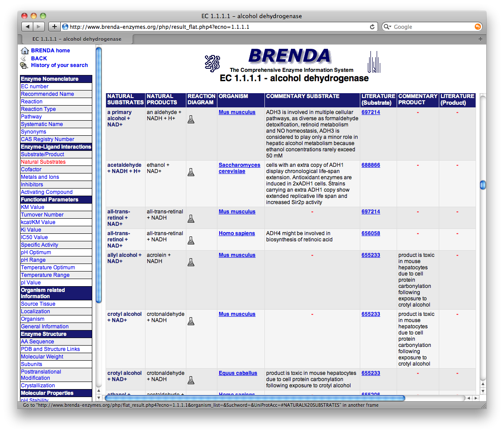Open CAS Registry Number link
The width and height of the screenshot is (504, 433).
coord(47,139)
